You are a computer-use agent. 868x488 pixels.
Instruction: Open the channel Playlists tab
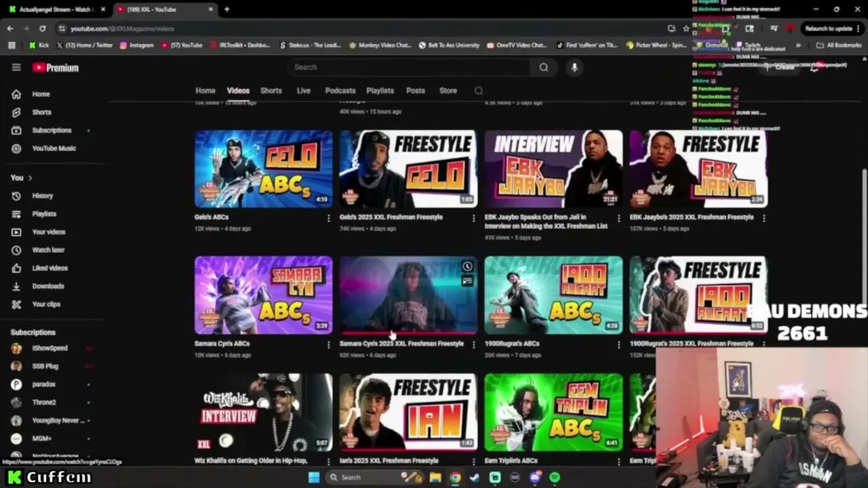(x=380, y=91)
